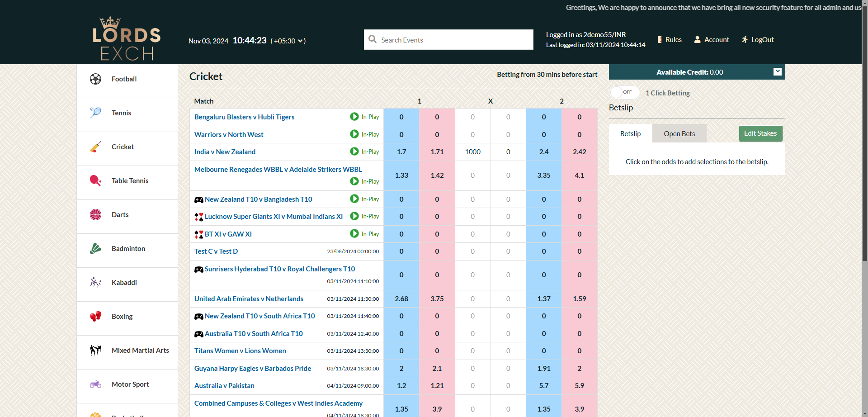Screen dimensions: 868x417
Task: Select back odds 2.68 for United Arab Emirates
Action: [401, 299]
